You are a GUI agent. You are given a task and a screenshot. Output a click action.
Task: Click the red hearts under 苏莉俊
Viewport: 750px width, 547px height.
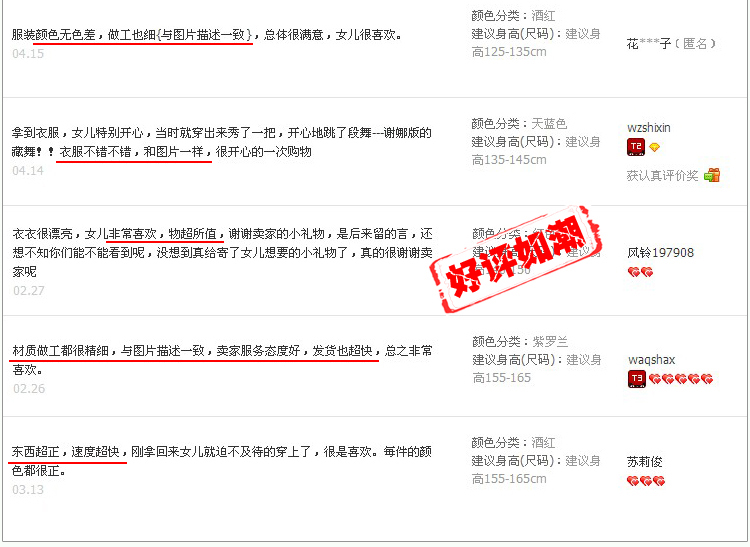pos(646,481)
